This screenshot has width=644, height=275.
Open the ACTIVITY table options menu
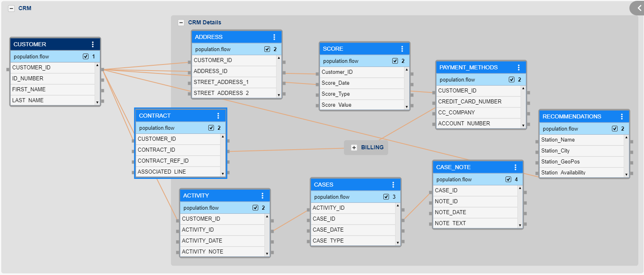262,196
